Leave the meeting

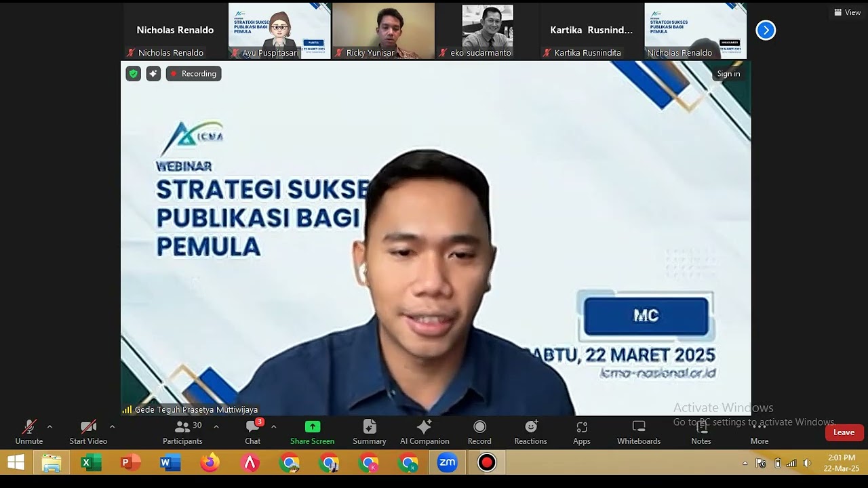[x=844, y=432]
